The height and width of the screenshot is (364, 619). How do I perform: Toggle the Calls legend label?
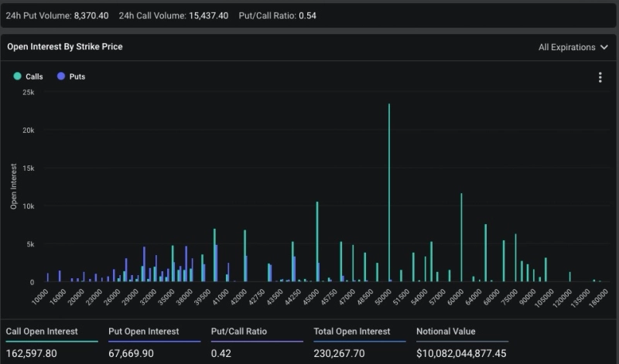34,77
